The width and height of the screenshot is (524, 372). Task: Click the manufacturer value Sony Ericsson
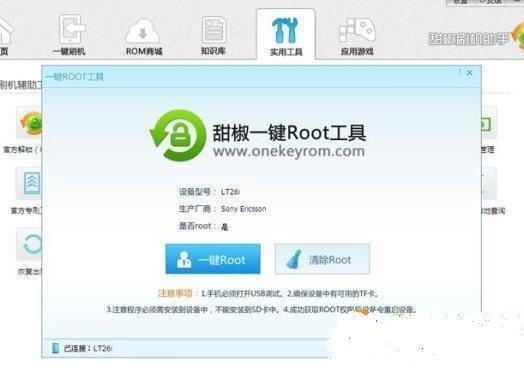244,209
